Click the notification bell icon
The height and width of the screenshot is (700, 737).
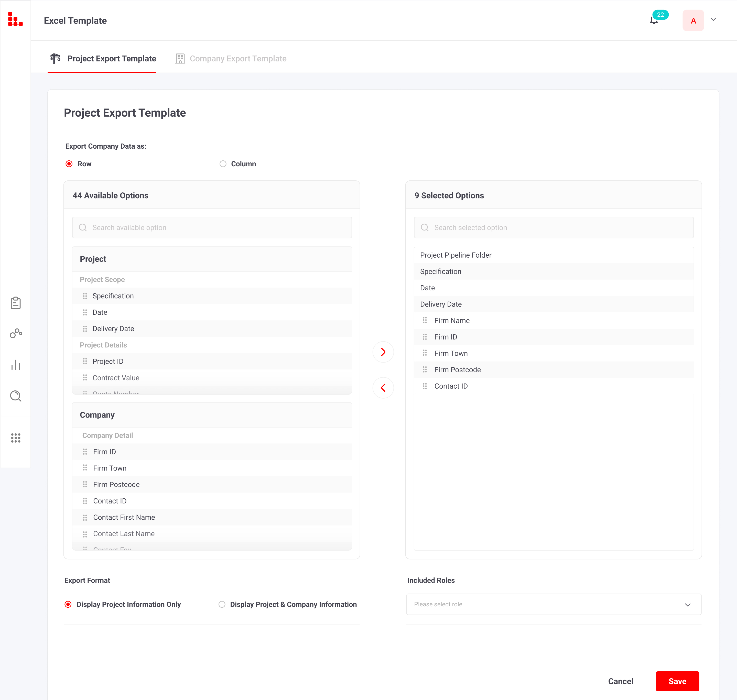653,20
